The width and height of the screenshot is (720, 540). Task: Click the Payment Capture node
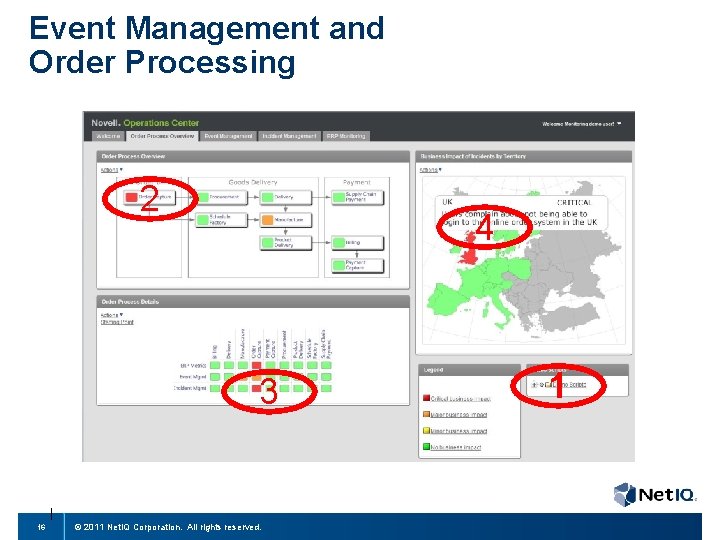click(x=357, y=265)
